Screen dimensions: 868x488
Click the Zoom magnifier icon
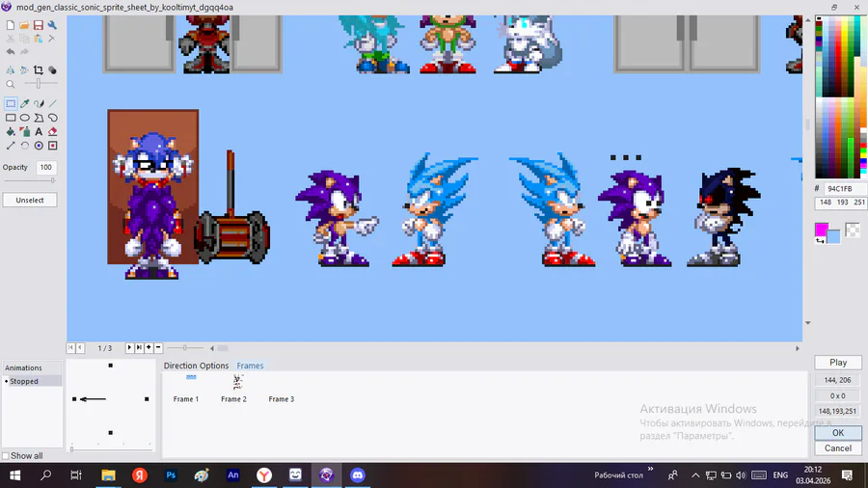[x=11, y=84]
